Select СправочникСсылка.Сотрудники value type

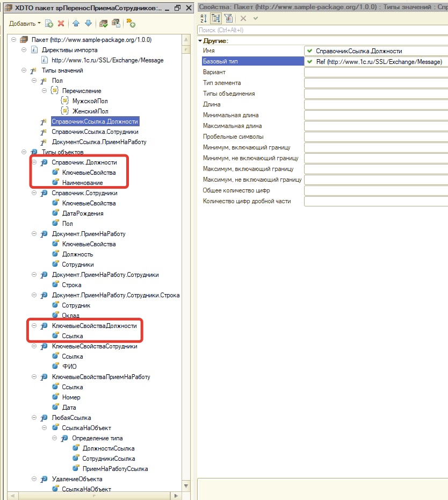95,132
